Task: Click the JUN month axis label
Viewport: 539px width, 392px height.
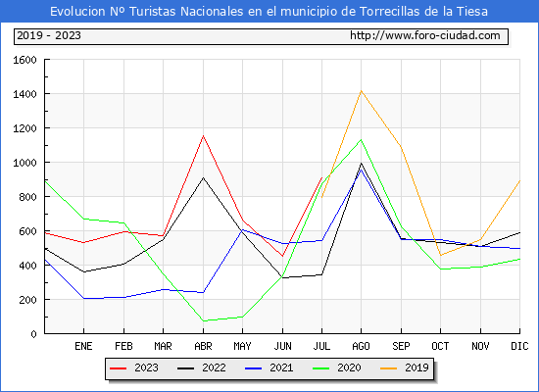Action: (x=282, y=346)
